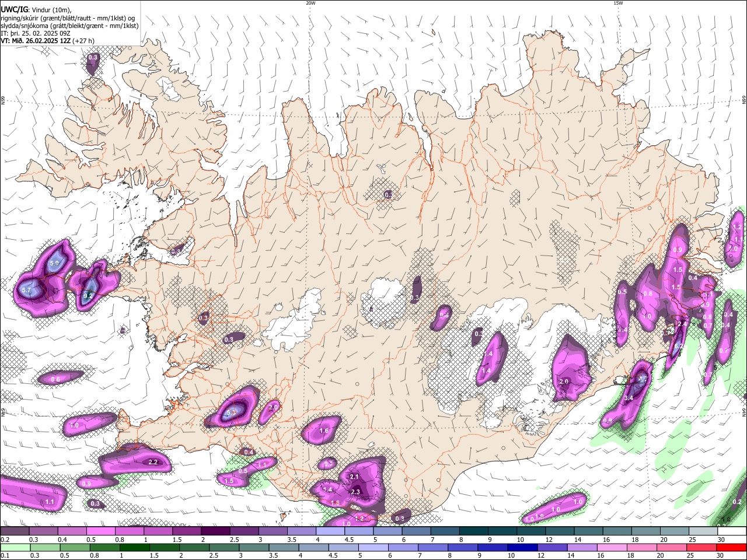Viewport: 747px width, 560px height.
Task: Click the 5.7 precipitation value on the map
Action: (26, 290)
